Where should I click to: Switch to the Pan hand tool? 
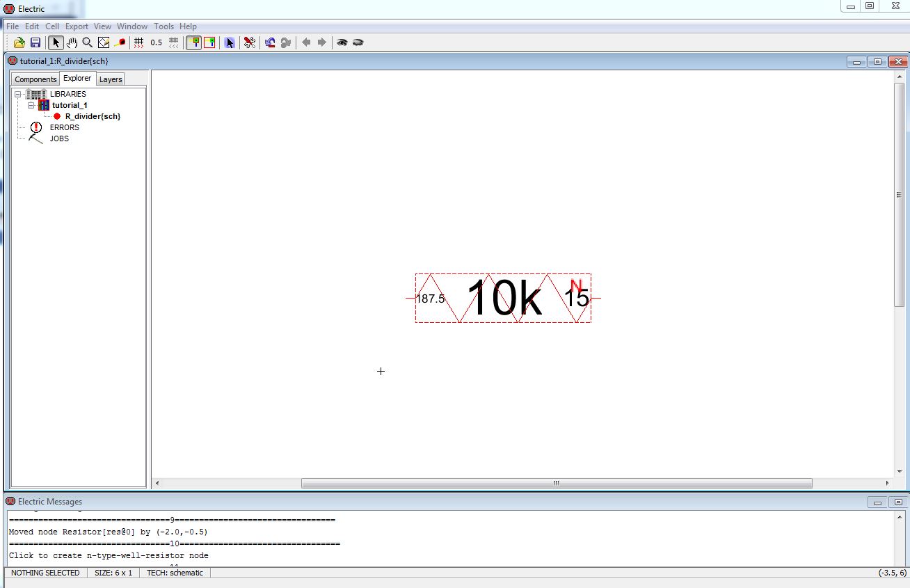point(72,42)
